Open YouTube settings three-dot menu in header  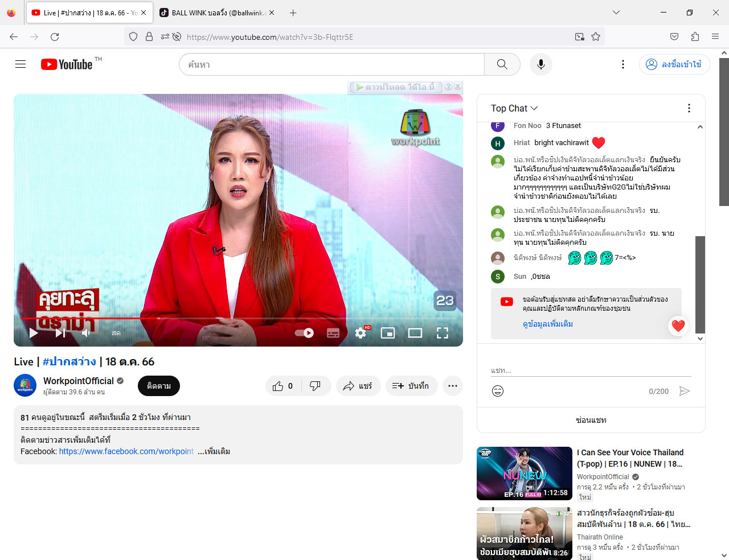click(622, 64)
